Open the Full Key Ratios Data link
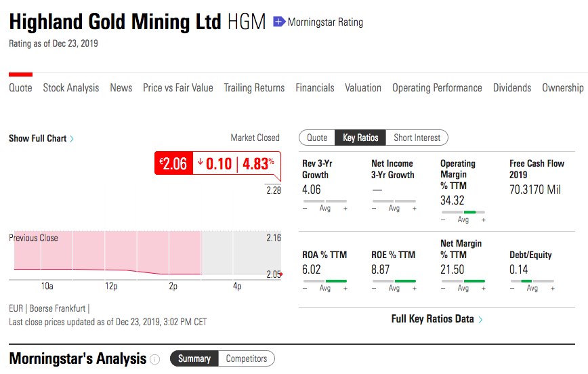The height and width of the screenshot is (374, 588). pos(432,319)
